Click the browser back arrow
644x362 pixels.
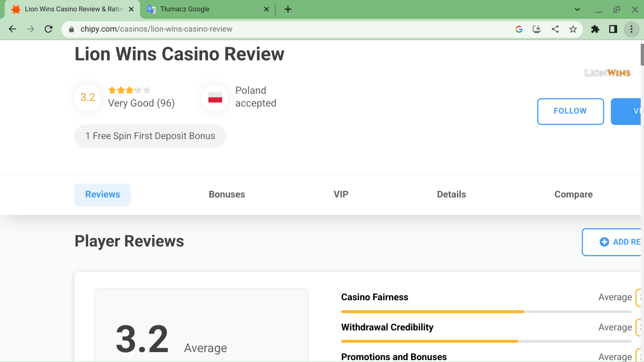tap(13, 29)
